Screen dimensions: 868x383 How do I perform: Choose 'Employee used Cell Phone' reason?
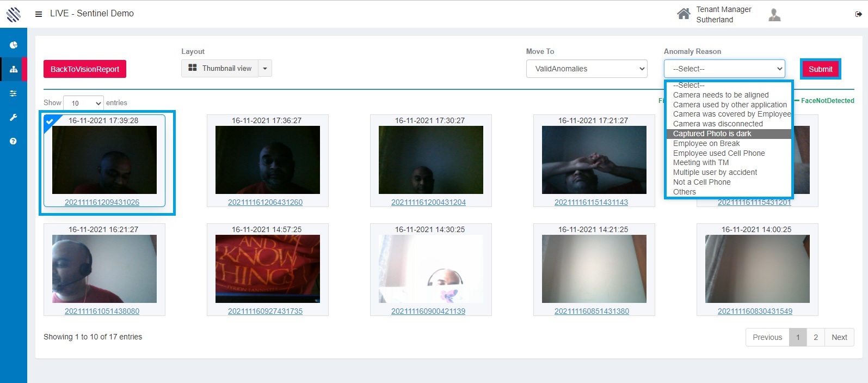coord(719,153)
